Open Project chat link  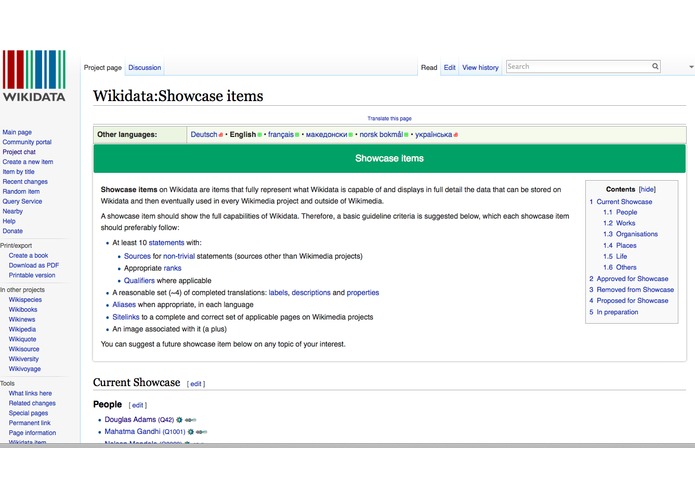click(x=19, y=152)
